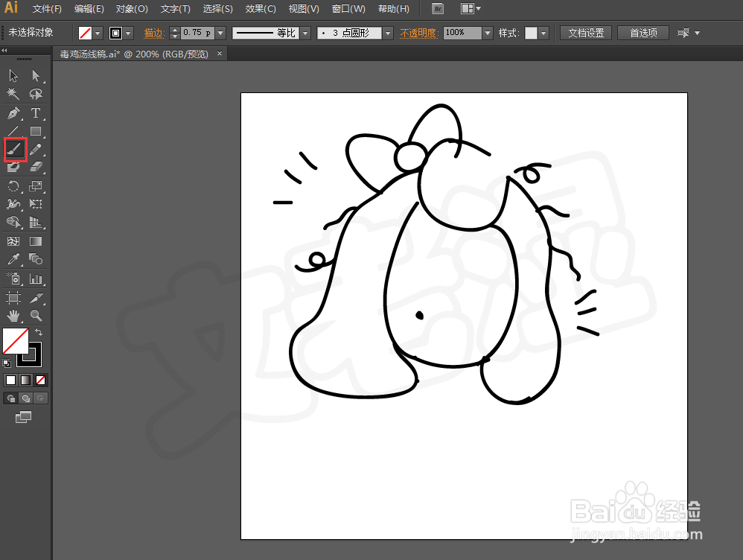The width and height of the screenshot is (743, 560).
Task: Select the Selection tool (black arrow)
Action: point(13,76)
